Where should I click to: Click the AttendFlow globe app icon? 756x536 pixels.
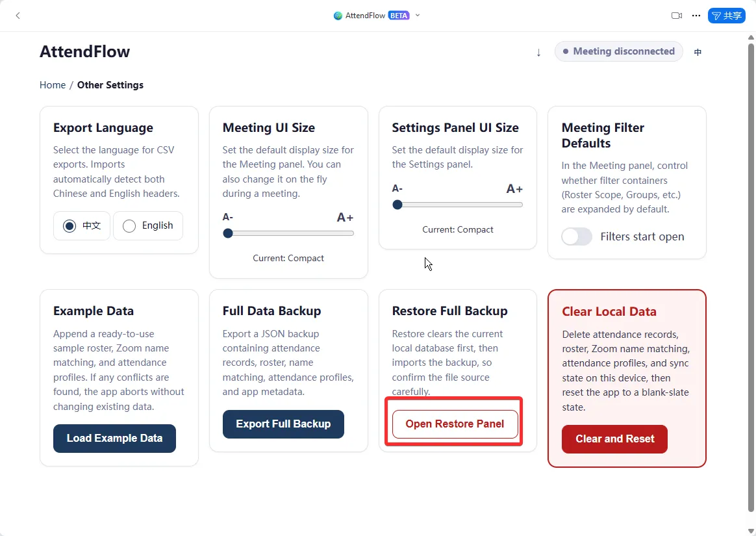pyautogui.click(x=338, y=16)
